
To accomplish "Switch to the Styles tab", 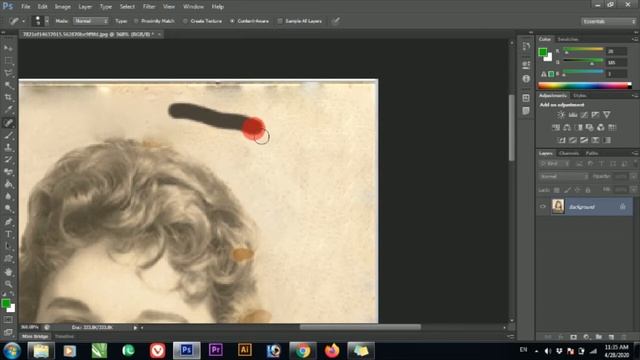I will pyautogui.click(x=580, y=96).
